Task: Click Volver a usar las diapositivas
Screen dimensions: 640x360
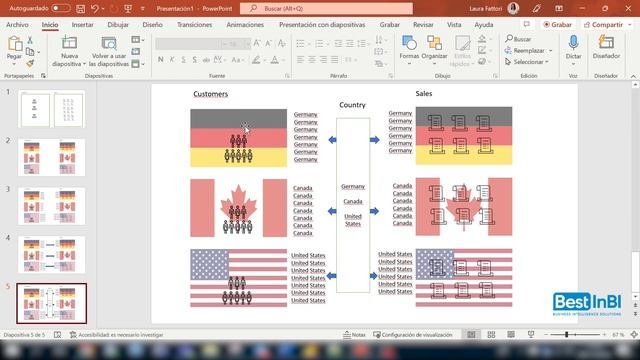Action: click(109, 51)
